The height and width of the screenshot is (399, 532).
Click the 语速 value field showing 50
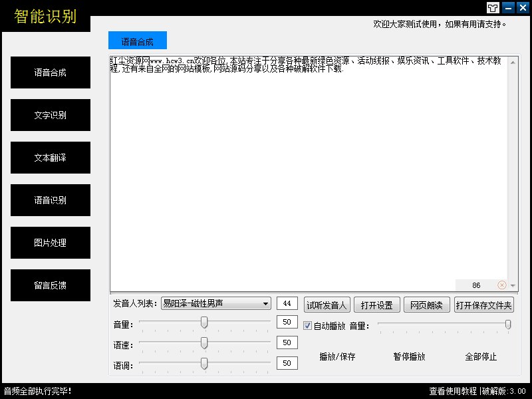(287, 342)
